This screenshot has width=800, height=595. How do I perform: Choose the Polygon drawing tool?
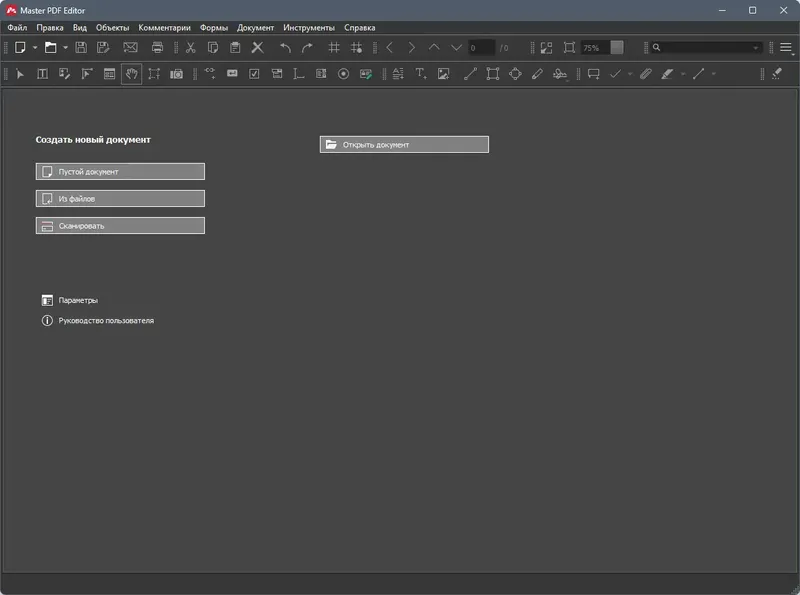[x=514, y=72]
